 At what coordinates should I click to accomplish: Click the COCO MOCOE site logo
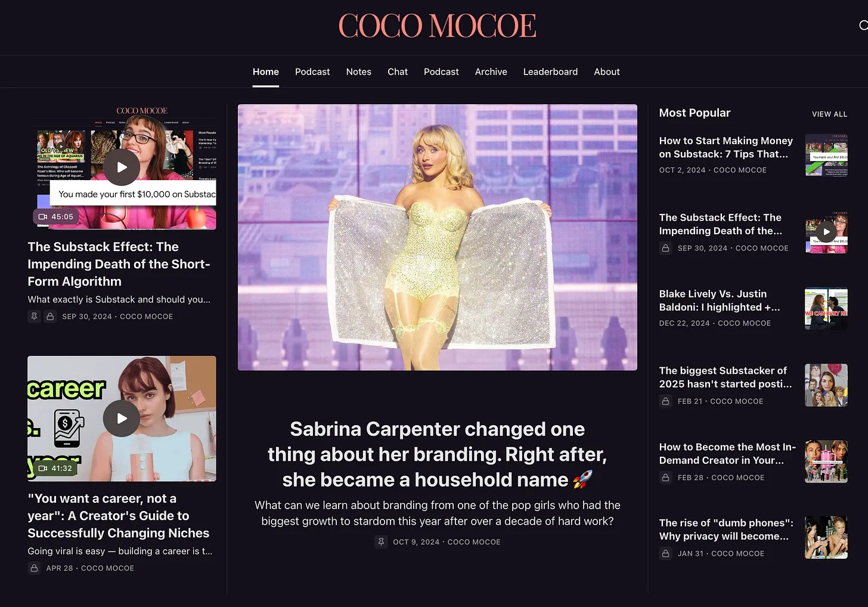pos(437,26)
